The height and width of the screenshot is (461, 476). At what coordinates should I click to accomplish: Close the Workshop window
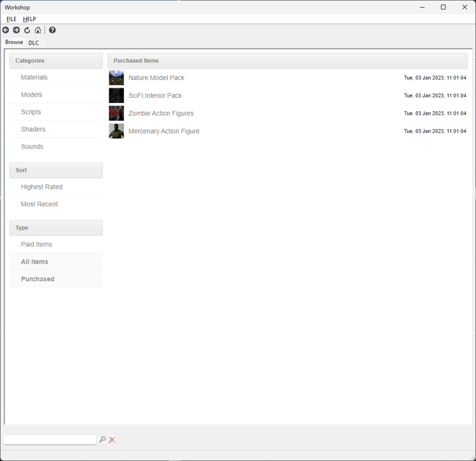(465, 7)
